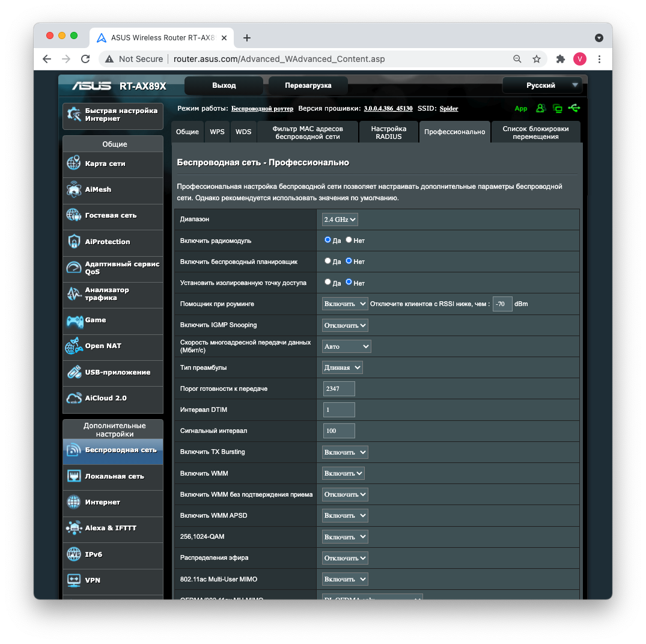The height and width of the screenshot is (644, 646).
Task: Open the Анализатор трафика icon
Action: [x=74, y=293]
